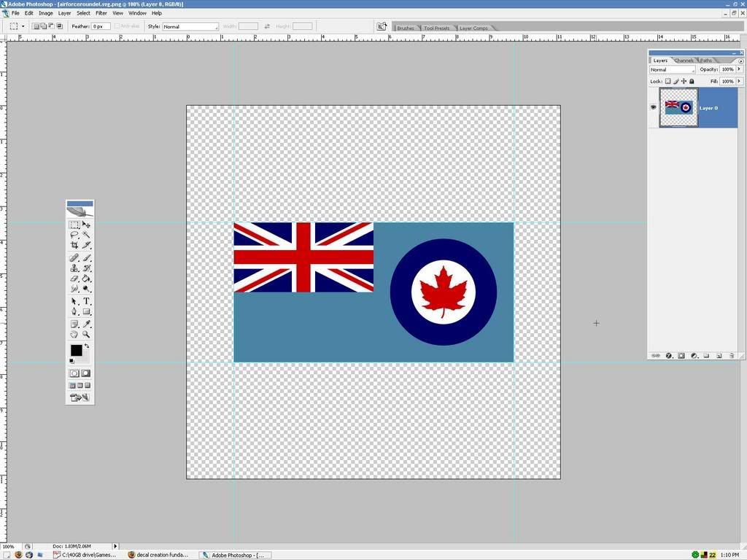Choose New Selection mode in options bar

coord(35,26)
